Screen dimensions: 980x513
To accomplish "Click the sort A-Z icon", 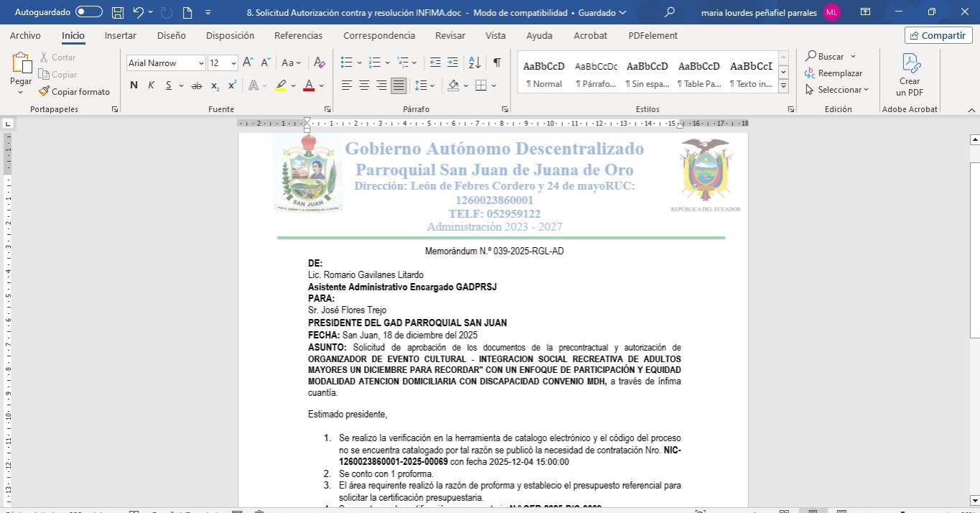I will [474, 63].
